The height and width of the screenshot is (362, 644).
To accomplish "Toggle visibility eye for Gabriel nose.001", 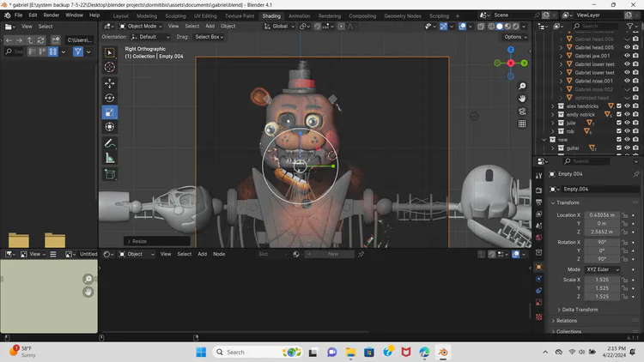I will tap(627, 81).
